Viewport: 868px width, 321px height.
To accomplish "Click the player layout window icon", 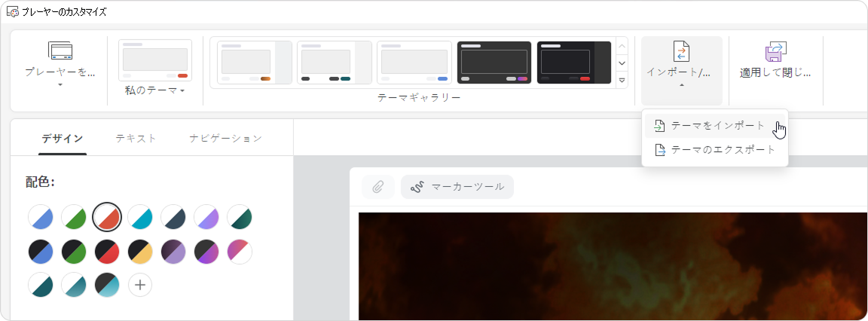I will pyautogui.click(x=60, y=50).
